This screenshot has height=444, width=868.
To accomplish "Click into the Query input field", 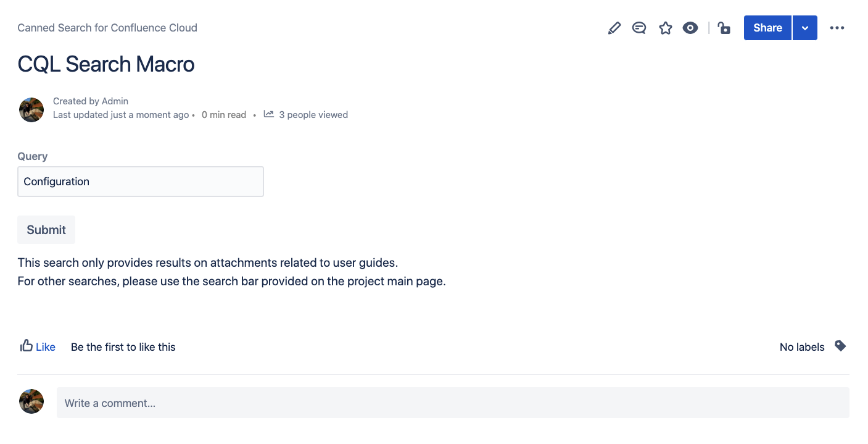I will 141,182.
